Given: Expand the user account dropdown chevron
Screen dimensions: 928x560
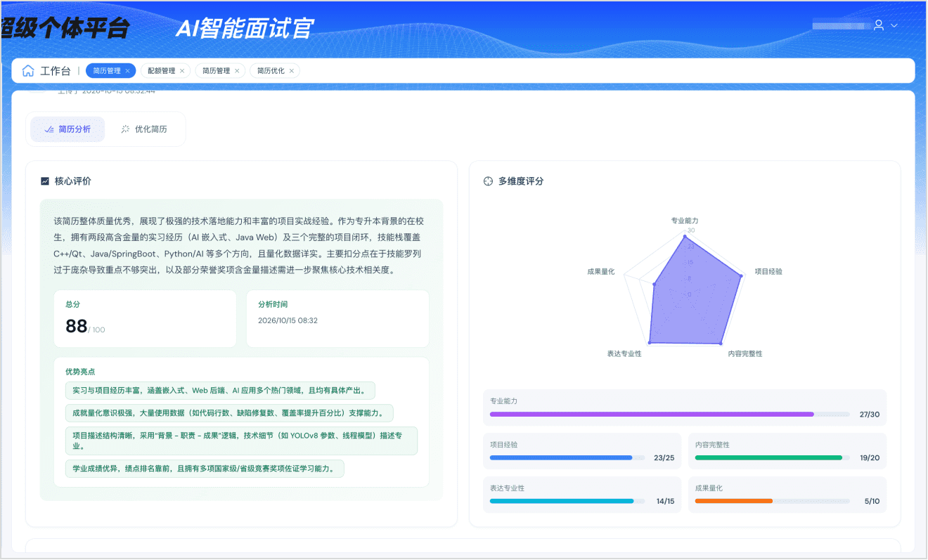Looking at the screenshot, I should click(x=894, y=25).
